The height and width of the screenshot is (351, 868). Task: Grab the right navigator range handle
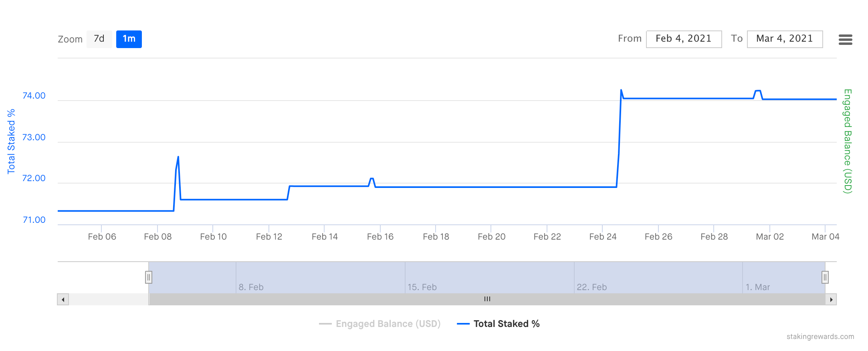825,277
